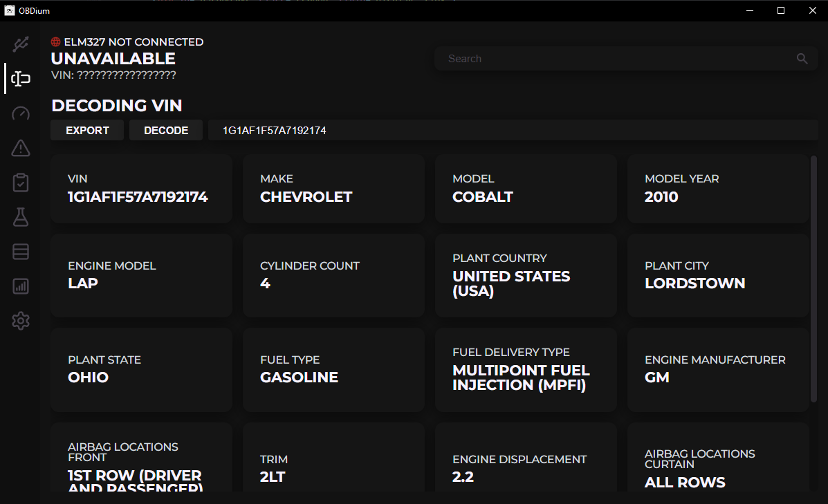
Task: Select the ENGINE MANUFACTURER card showing GM
Action: 718,369
